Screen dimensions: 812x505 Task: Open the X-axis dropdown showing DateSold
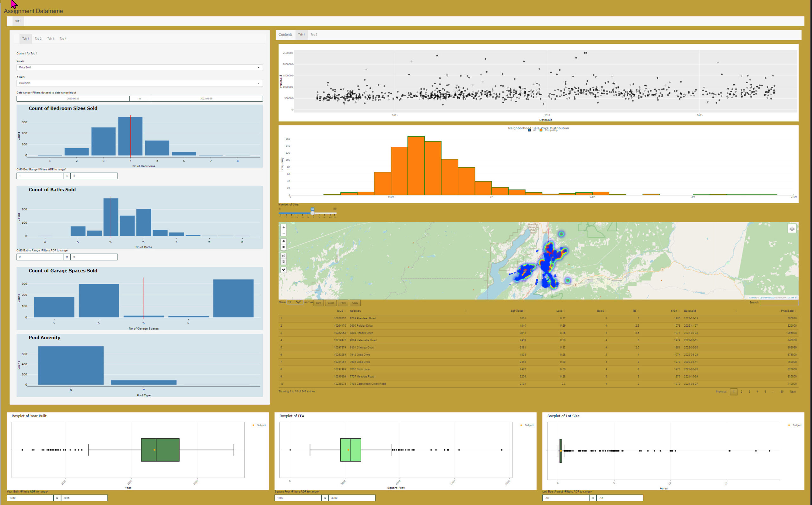click(139, 83)
